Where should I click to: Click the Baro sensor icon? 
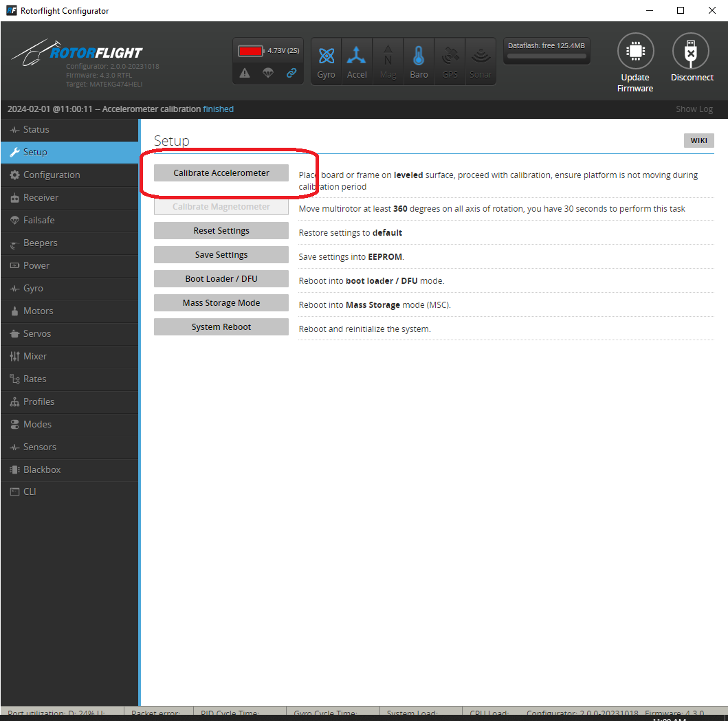(419, 56)
